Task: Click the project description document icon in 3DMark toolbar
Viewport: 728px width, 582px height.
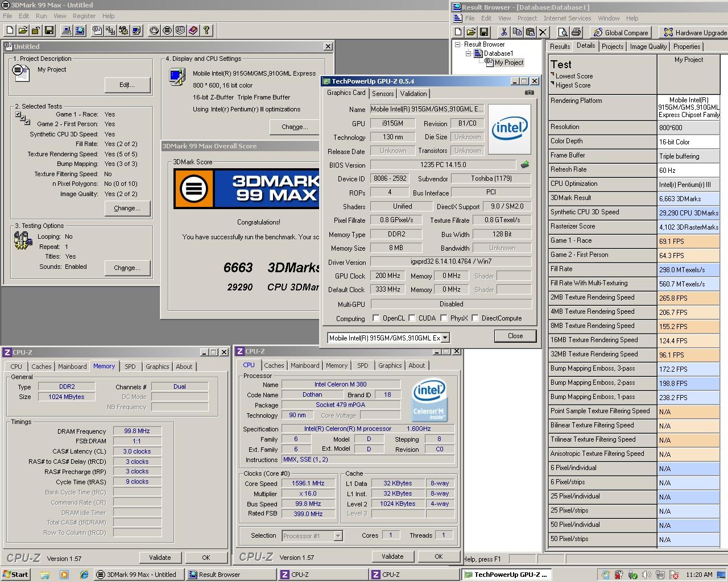Action: [97, 30]
